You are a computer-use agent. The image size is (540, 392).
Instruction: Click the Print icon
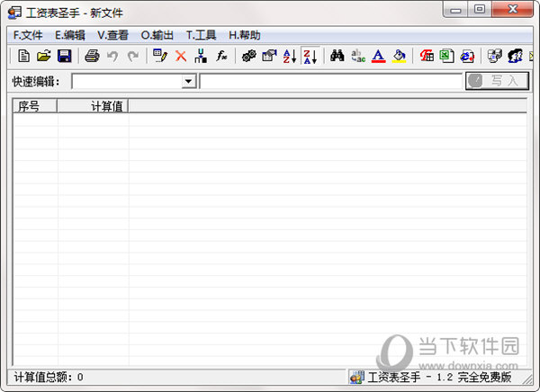click(x=92, y=56)
